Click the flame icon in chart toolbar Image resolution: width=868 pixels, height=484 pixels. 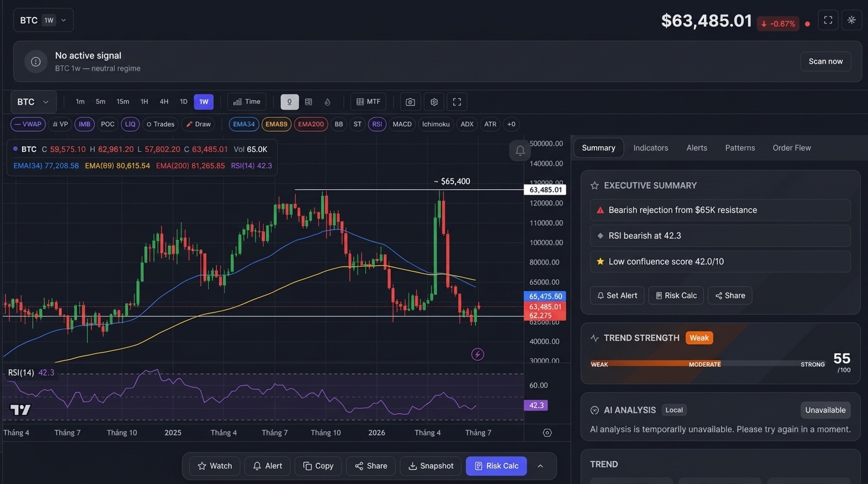(x=327, y=102)
